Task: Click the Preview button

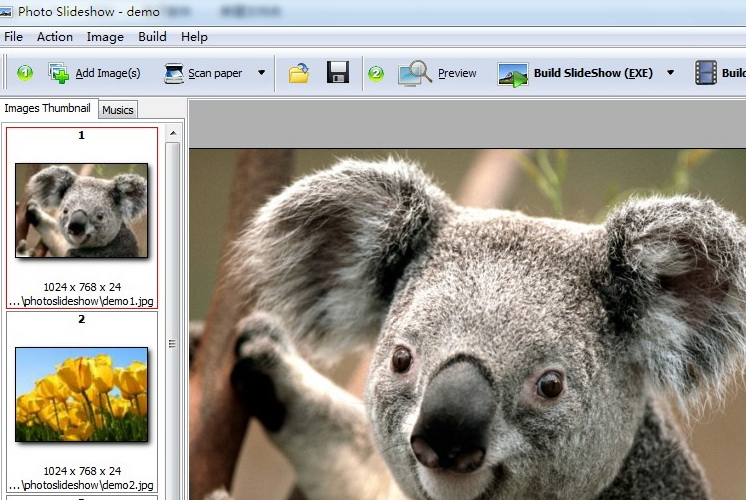Action: pyautogui.click(x=437, y=73)
